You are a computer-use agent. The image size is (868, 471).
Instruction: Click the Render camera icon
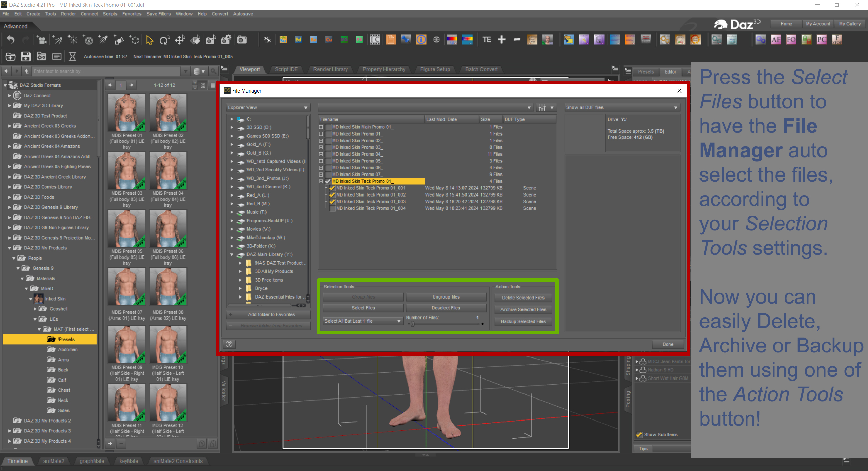[242, 40]
